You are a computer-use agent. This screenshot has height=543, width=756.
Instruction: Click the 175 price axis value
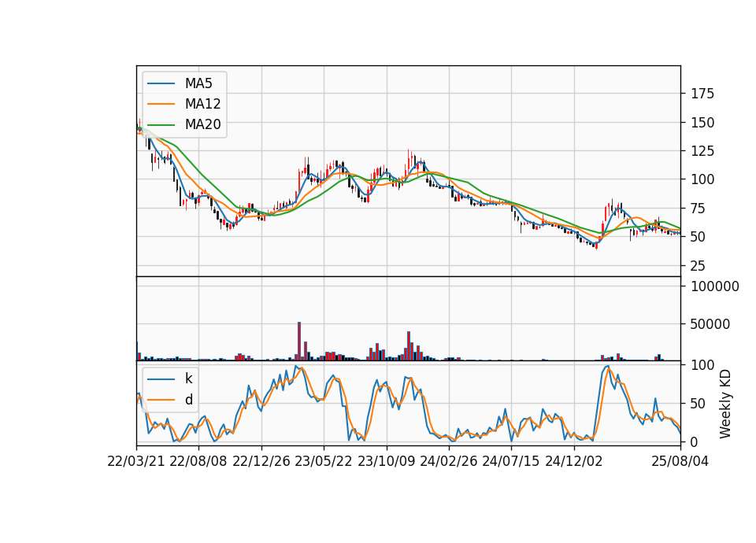coord(702,94)
